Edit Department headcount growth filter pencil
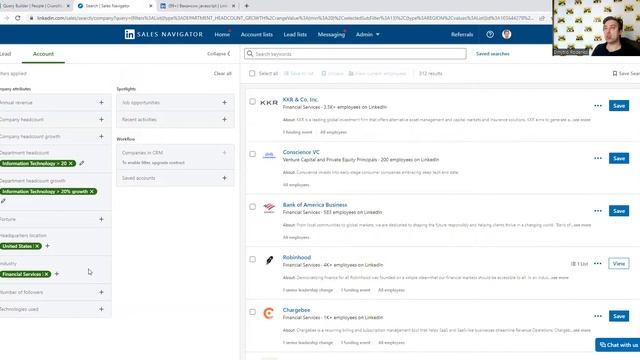 3,201
